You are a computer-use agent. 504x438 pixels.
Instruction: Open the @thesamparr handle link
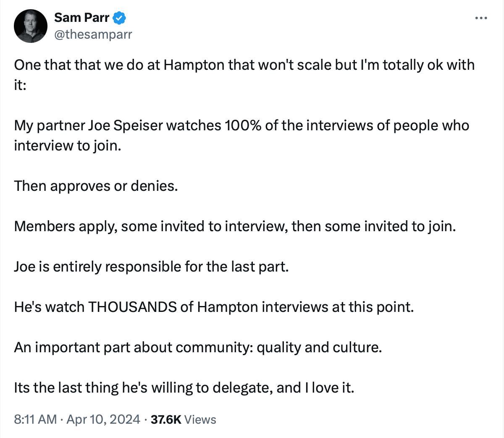[93, 34]
